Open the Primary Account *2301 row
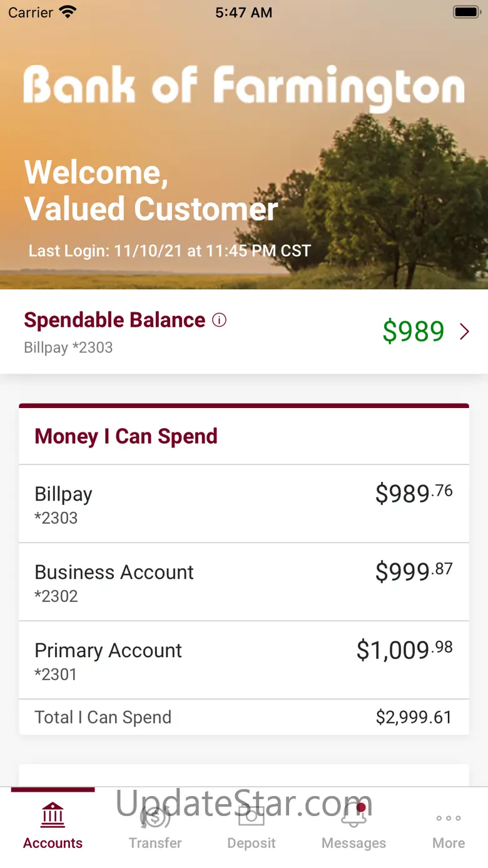The width and height of the screenshot is (488, 868). 244,660
